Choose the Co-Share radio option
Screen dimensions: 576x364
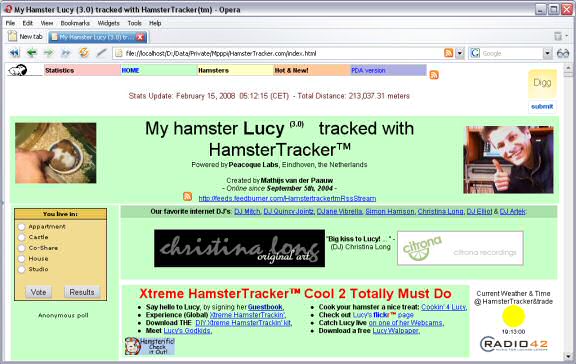click(x=22, y=248)
